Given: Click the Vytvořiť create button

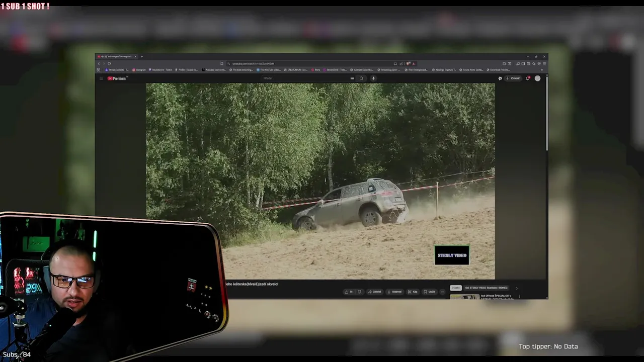Looking at the screenshot, I should click(513, 78).
